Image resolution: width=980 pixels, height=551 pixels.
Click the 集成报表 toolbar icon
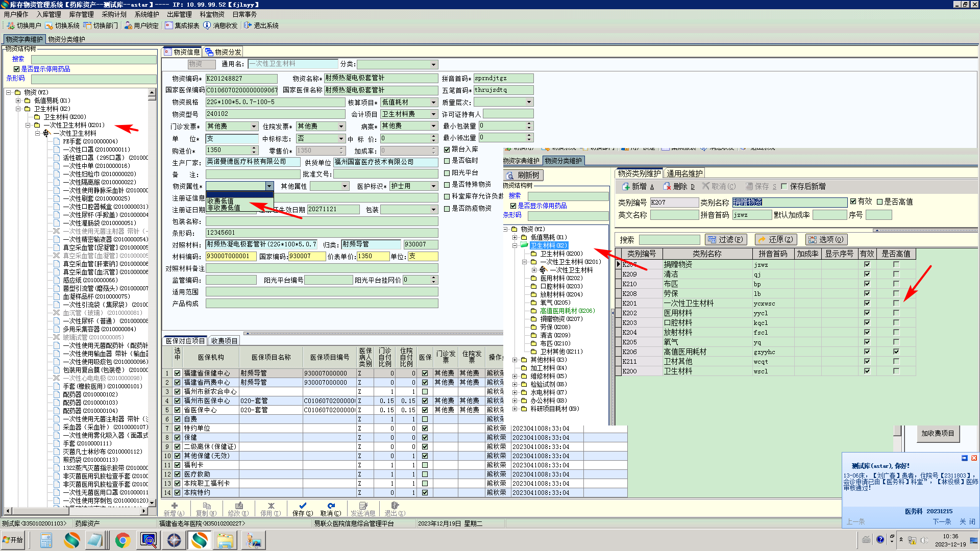pos(169,26)
